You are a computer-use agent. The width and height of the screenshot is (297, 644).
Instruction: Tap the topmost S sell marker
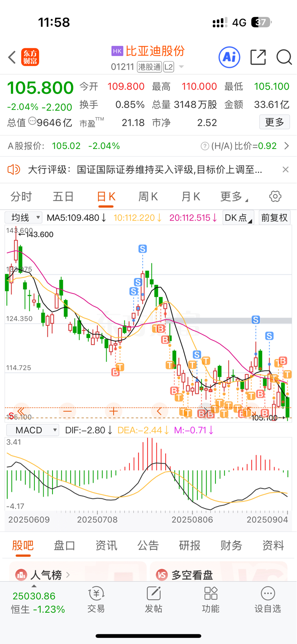(143, 249)
